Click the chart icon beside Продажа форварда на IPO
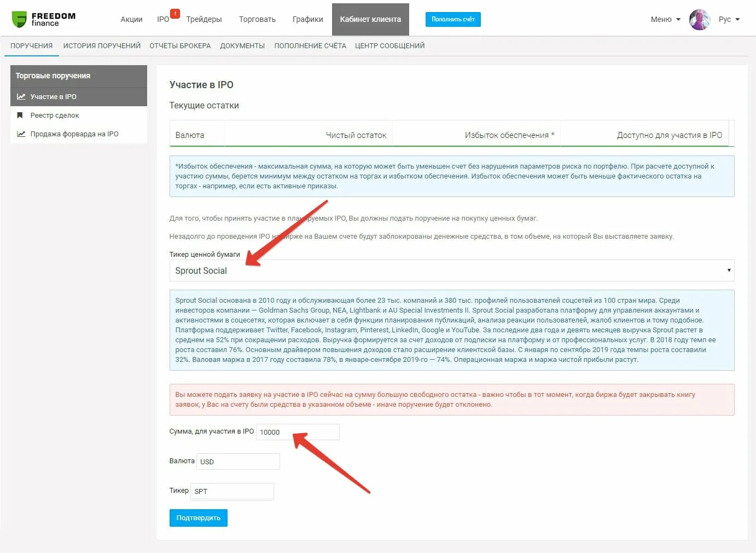This screenshot has height=553, width=756. pos(21,134)
